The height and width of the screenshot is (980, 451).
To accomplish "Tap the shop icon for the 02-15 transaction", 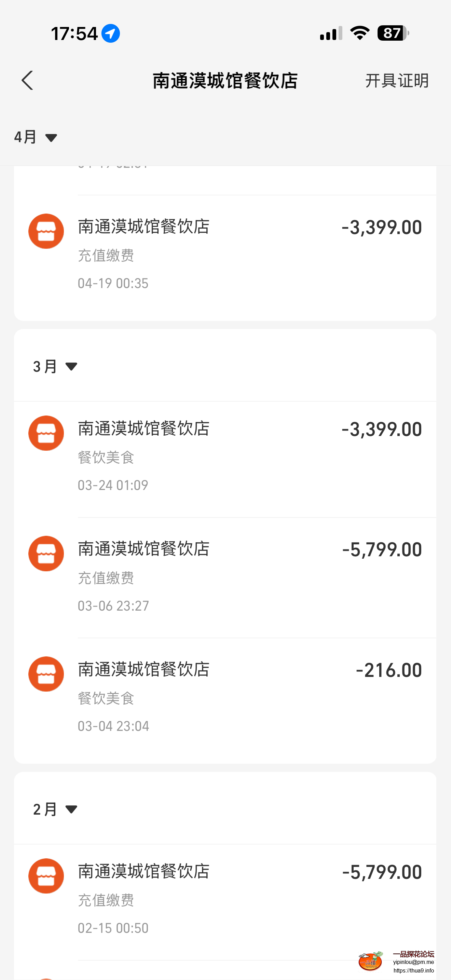I will (46, 876).
